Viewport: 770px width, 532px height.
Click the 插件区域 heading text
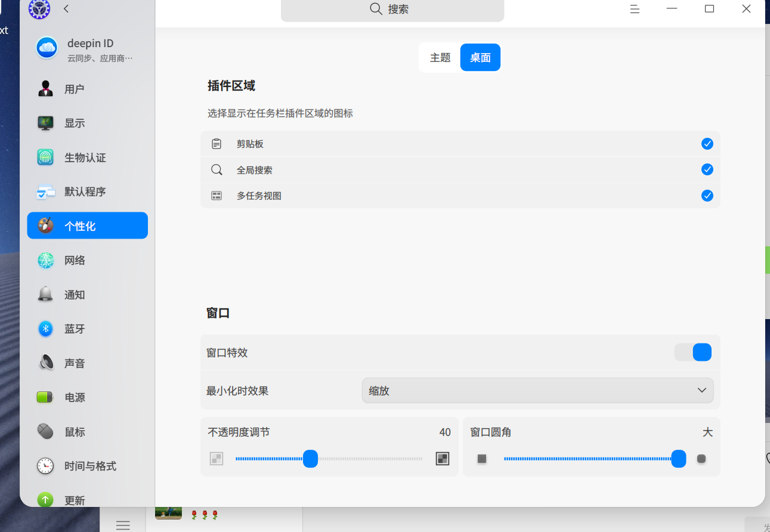point(231,86)
